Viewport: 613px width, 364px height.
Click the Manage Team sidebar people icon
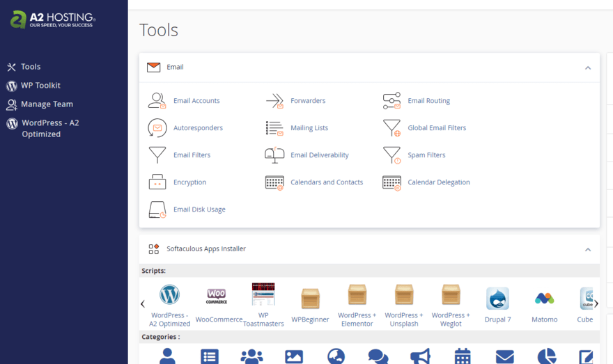click(12, 104)
